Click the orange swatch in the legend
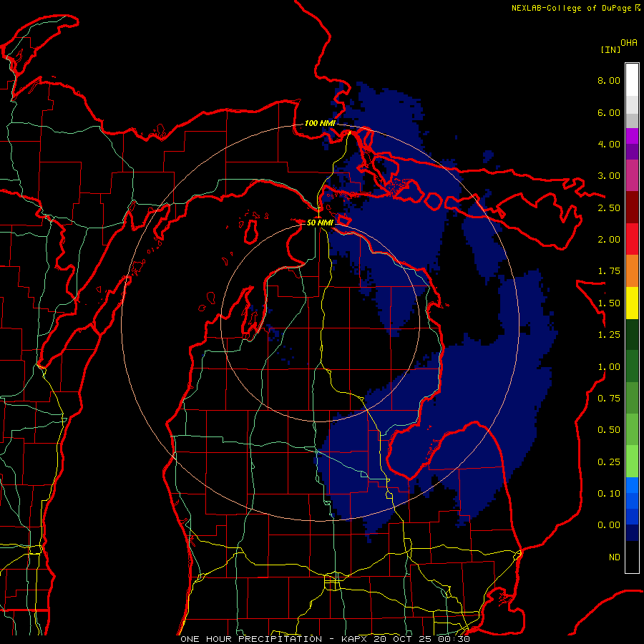 632,271
